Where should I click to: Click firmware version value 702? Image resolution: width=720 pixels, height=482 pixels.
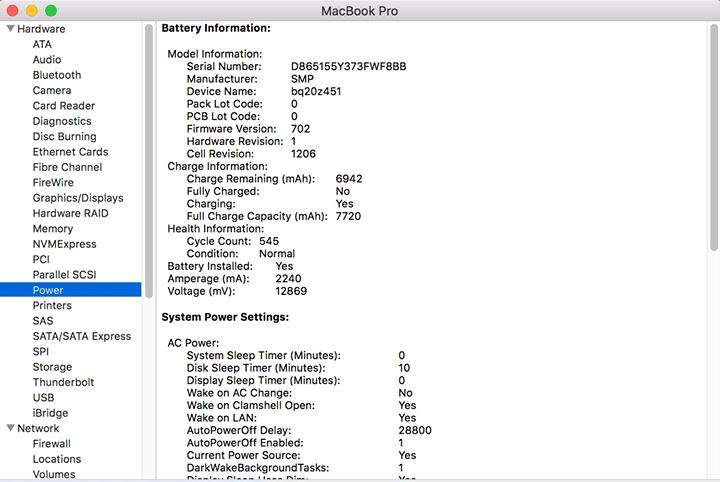coord(300,129)
